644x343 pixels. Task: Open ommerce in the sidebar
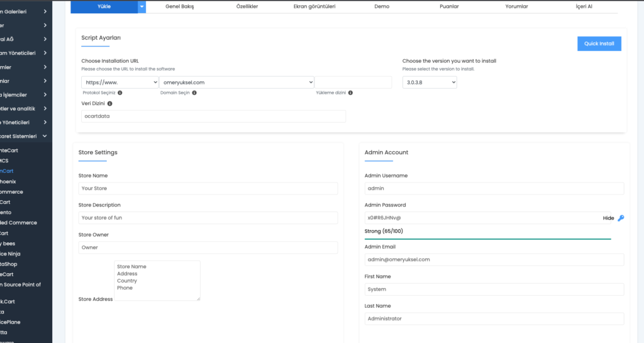[x=11, y=192]
